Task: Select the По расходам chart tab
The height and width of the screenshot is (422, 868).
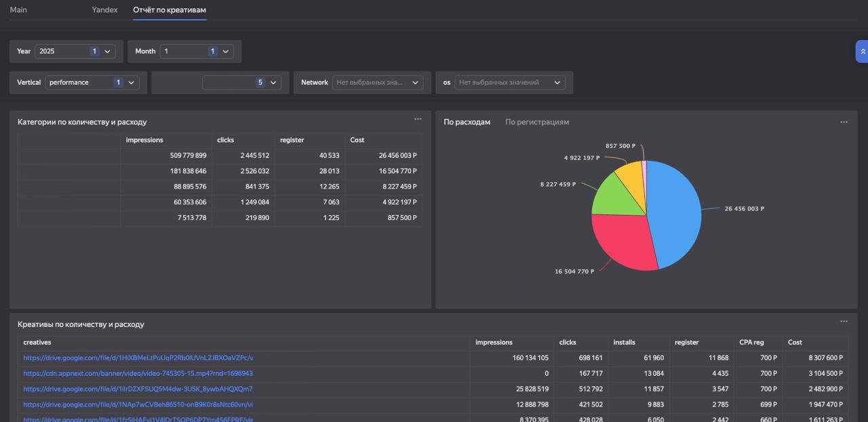Action: (x=467, y=122)
